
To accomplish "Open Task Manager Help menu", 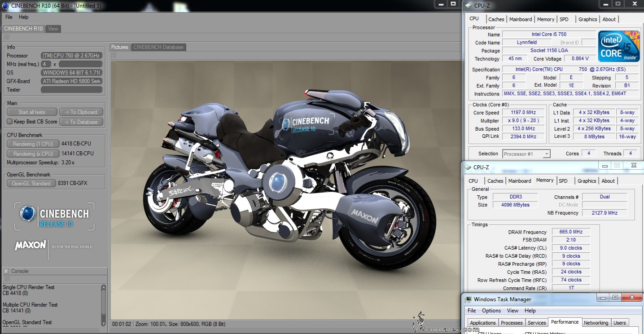I will tap(530, 311).
